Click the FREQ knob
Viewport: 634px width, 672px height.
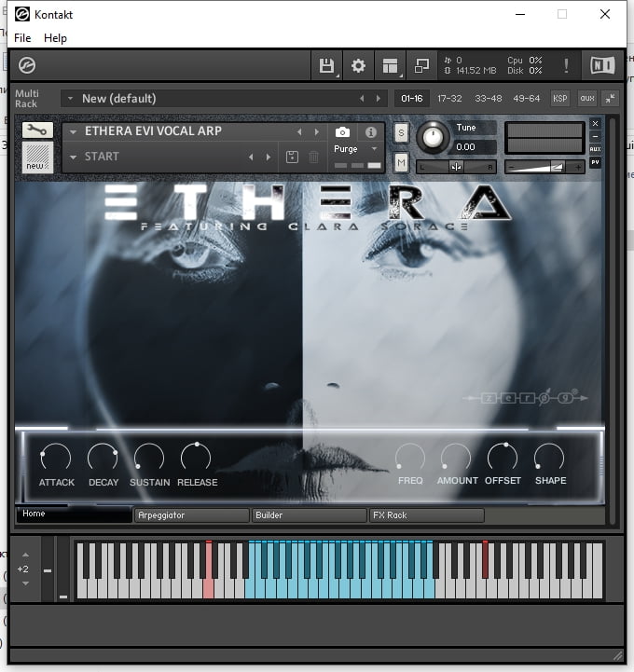pos(410,458)
